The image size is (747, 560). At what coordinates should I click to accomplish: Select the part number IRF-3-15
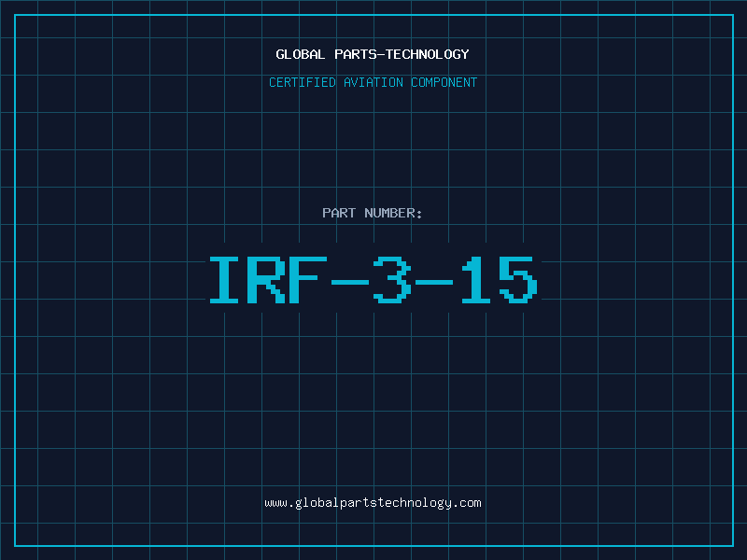373,279
